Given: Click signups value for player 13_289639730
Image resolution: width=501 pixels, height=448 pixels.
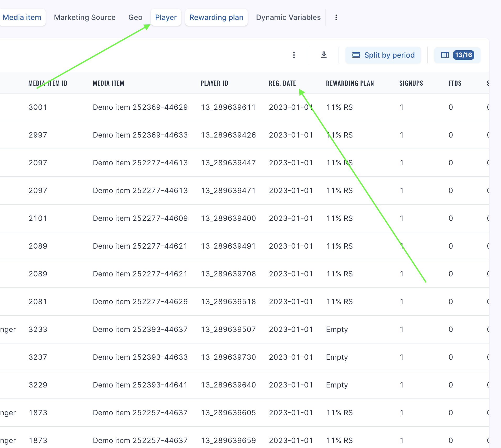Looking at the screenshot, I should pos(401,357).
